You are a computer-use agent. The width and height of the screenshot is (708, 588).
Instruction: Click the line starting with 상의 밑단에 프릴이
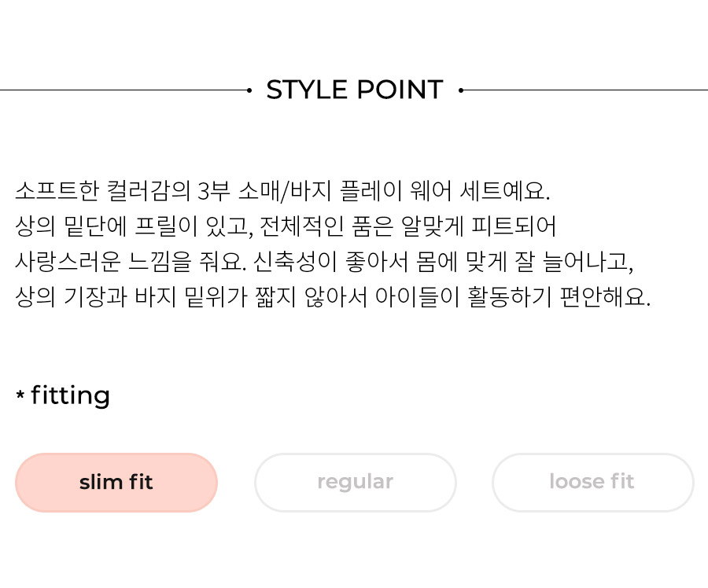point(286,226)
